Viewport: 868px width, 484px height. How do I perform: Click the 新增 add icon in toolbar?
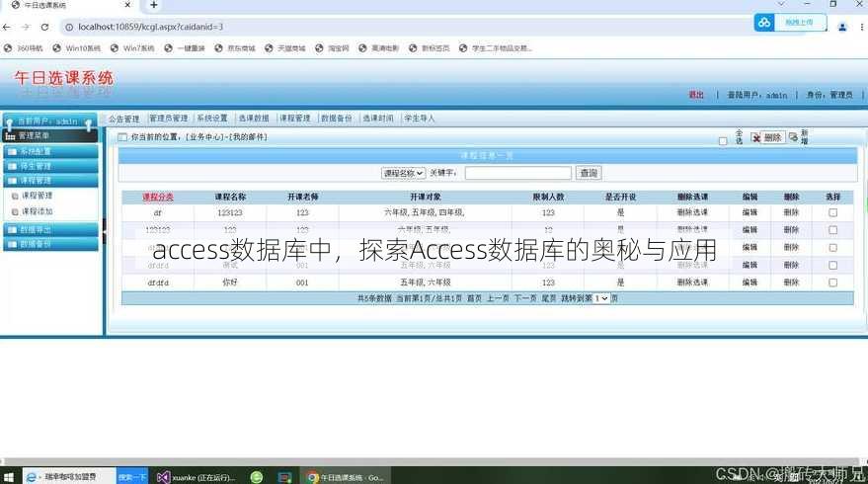[x=794, y=136]
